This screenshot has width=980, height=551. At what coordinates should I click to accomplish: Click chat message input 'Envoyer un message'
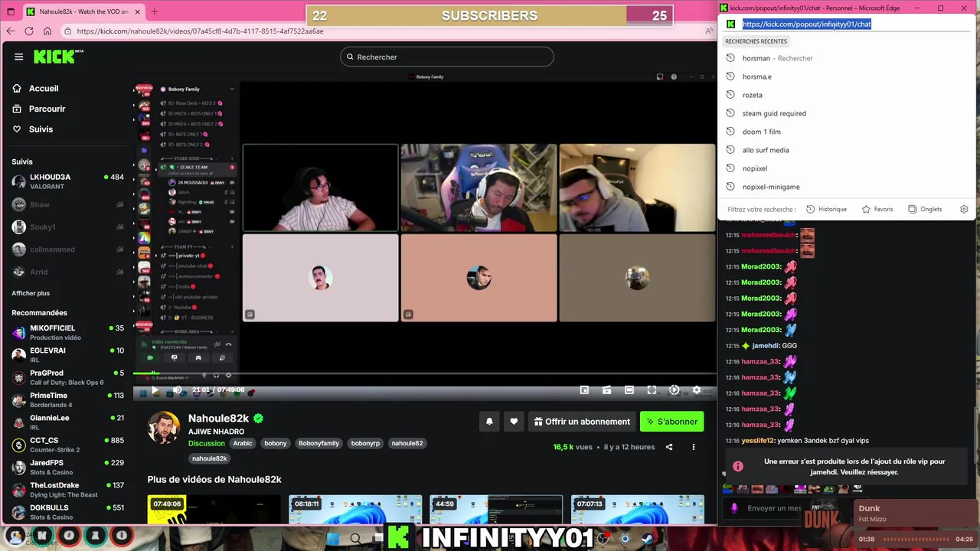click(x=773, y=508)
